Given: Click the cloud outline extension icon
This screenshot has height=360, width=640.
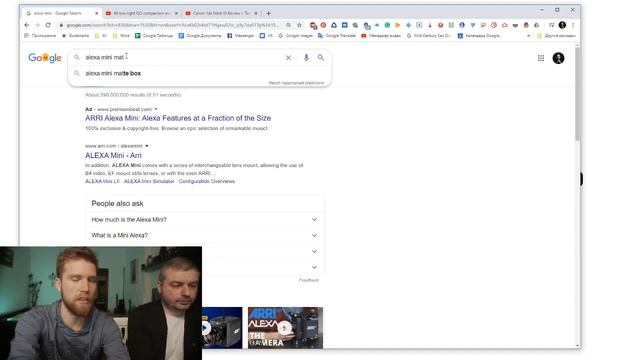Looking at the screenshot, I should 504,25.
